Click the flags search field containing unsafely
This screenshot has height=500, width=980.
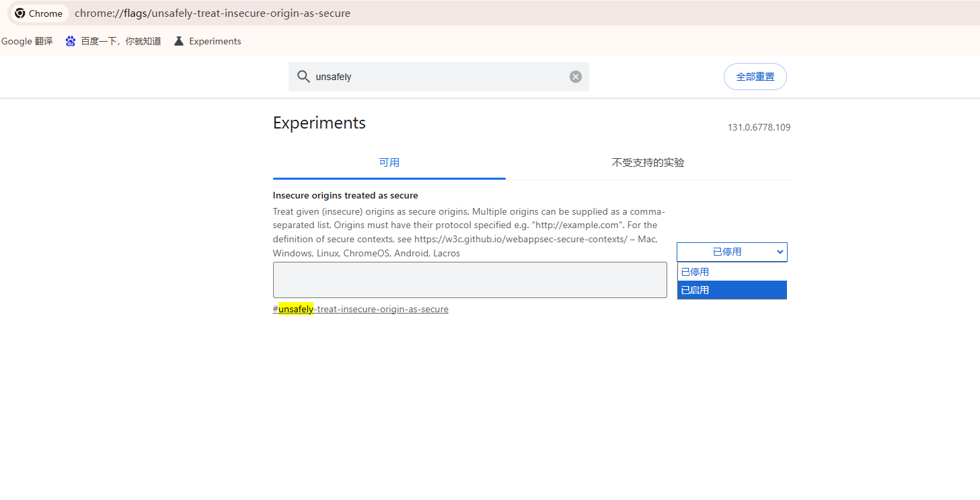point(439,77)
